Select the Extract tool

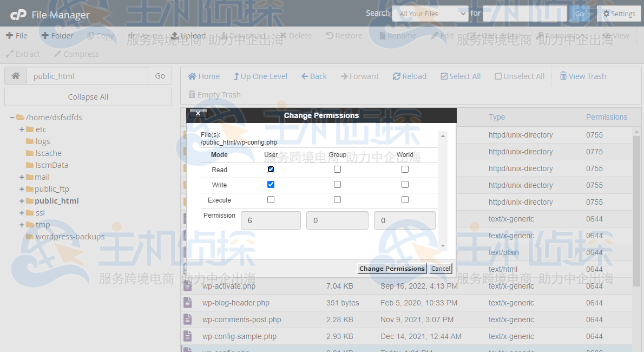coord(23,54)
